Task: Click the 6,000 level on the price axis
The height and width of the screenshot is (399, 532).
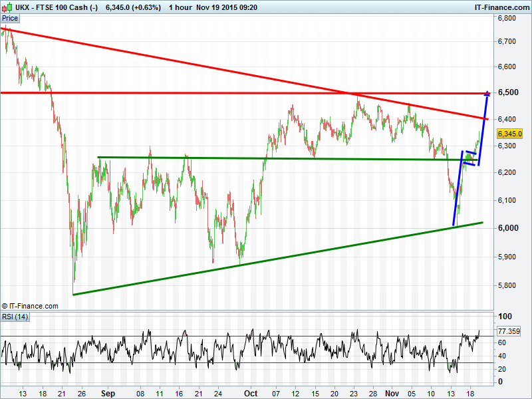Action: pos(507,228)
